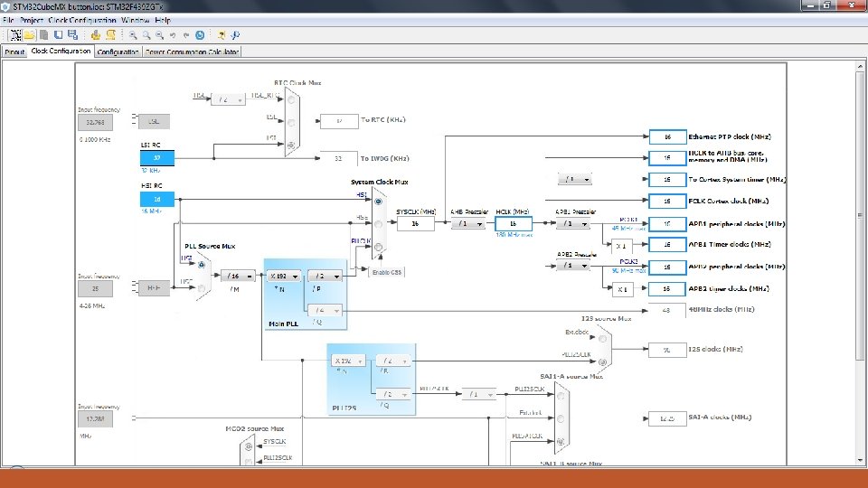Click the blue round refresh toolbar icon

[x=199, y=35]
